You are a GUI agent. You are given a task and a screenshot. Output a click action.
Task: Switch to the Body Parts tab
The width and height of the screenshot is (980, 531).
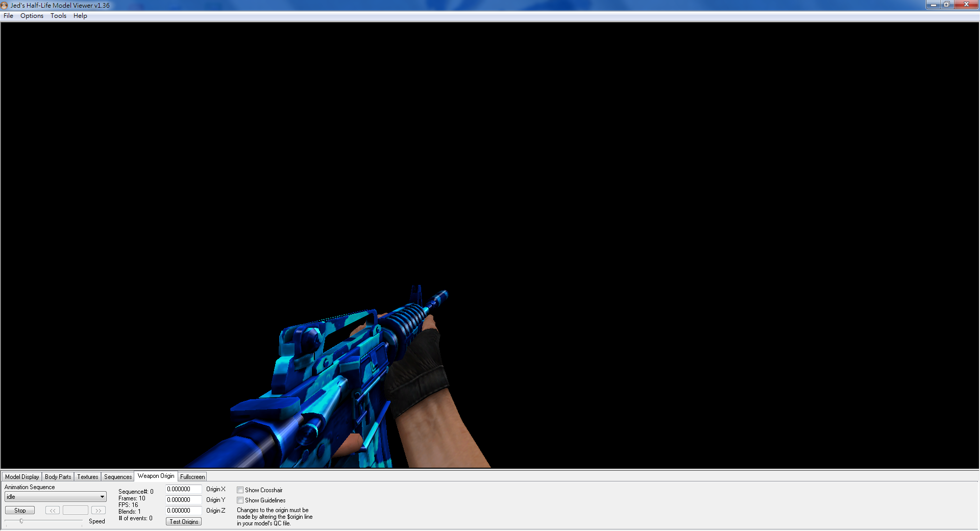click(58, 477)
